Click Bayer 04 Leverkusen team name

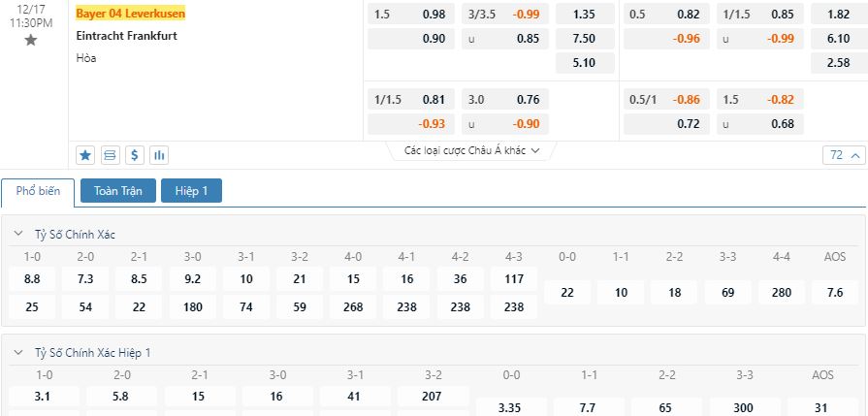131,14
